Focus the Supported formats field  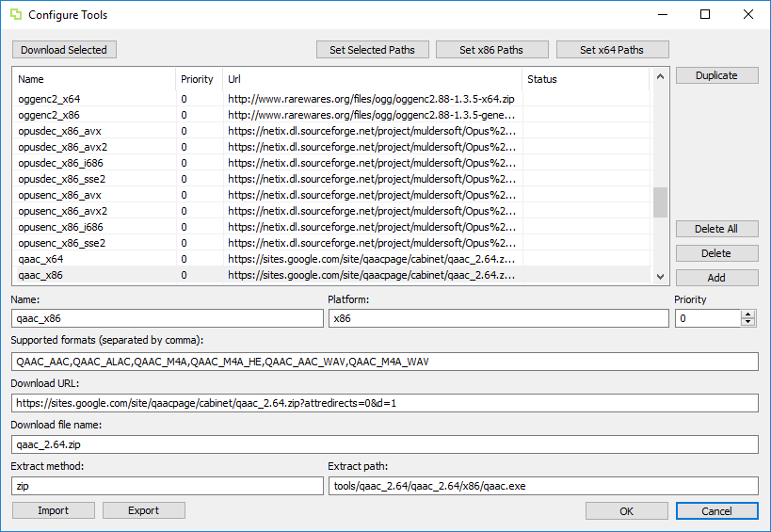384,362
